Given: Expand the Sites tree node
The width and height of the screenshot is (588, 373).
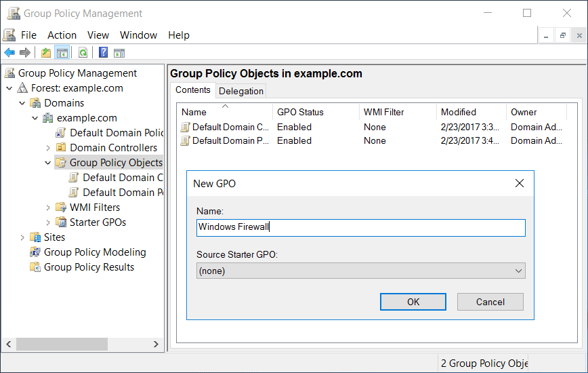Looking at the screenshot, I should click(x=22, y=237).
